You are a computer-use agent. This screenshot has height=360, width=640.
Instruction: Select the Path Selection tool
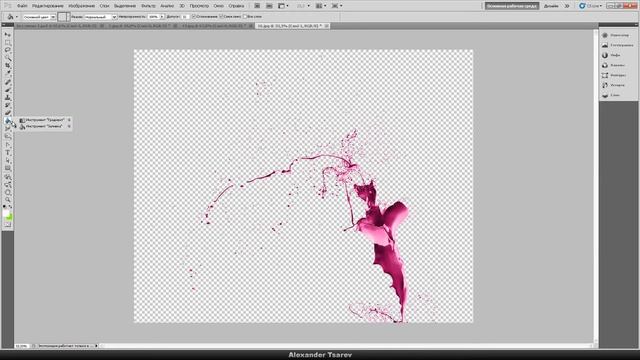pyautogui.click(x=7, y=161)
